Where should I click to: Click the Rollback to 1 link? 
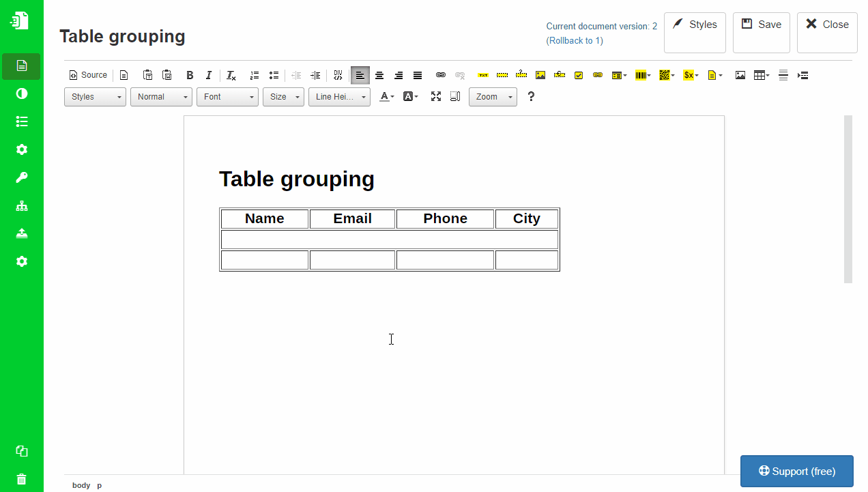point(575,41)
